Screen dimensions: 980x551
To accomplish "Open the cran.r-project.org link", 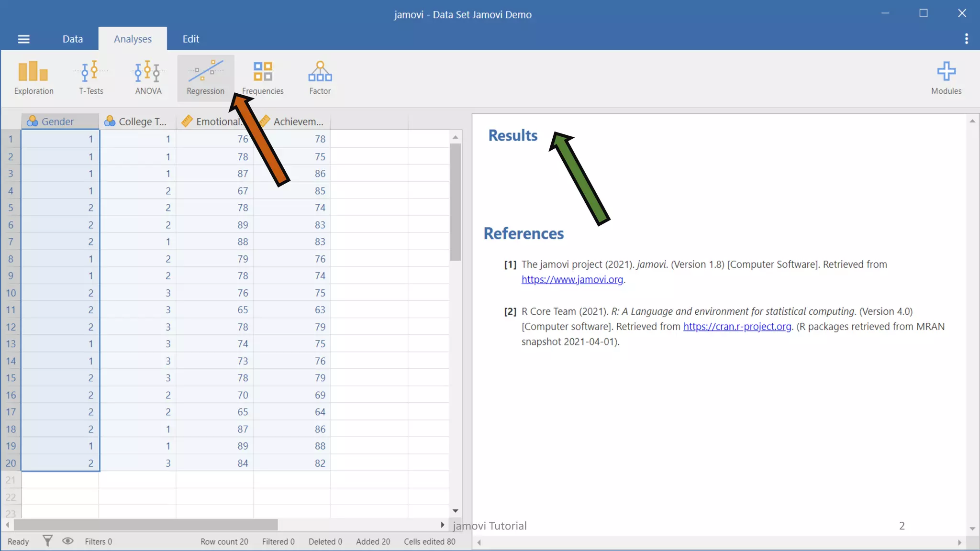I will (737, 326).
